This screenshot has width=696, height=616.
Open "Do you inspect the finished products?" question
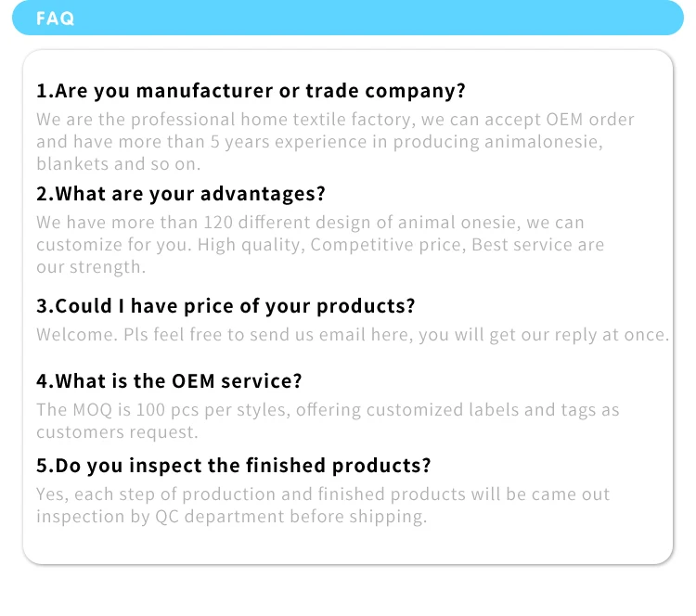(x=233, y=465)
